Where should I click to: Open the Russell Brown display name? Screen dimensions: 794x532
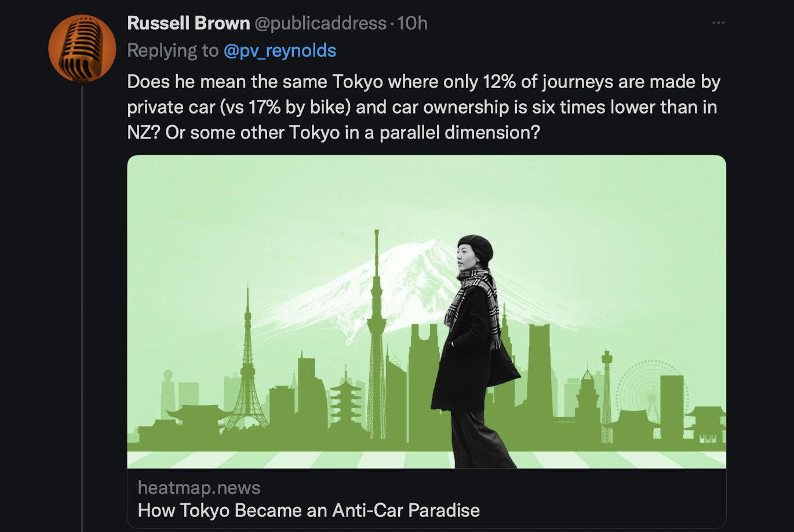point(188,23)
